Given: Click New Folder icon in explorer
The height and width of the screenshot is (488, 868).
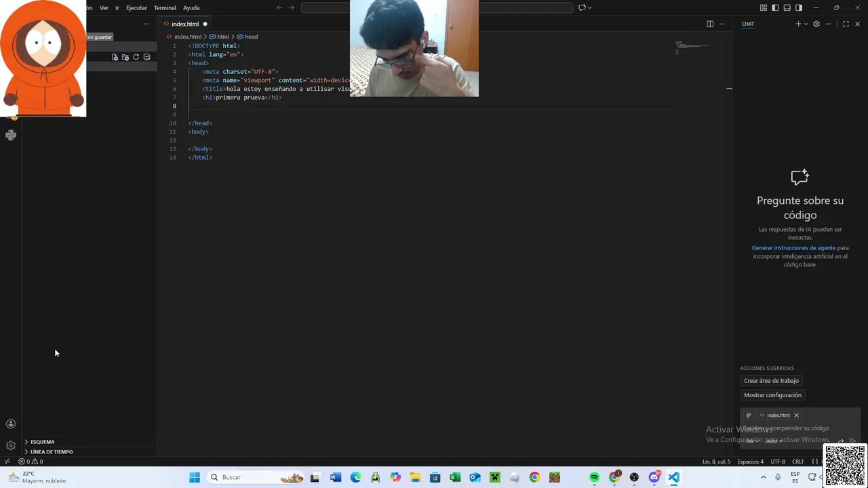Looking at the screenshot, I should point(125,57).
